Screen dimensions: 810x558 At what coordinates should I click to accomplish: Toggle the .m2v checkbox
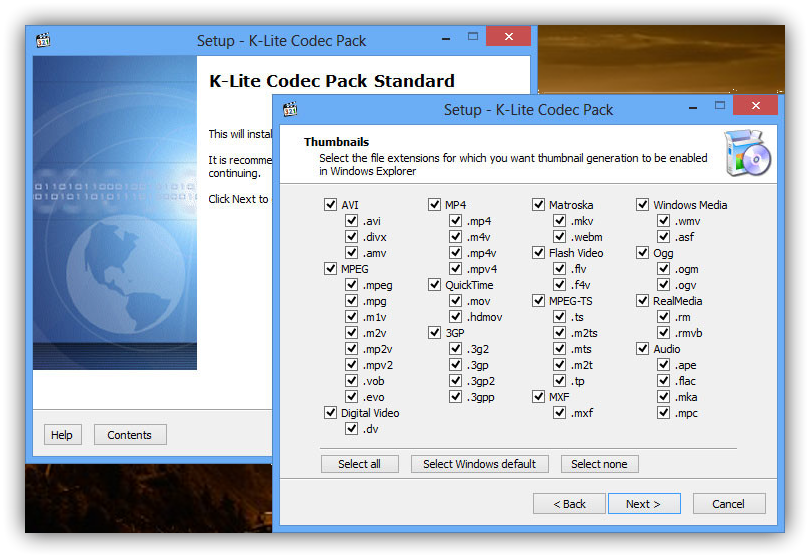(x=351, y=333)
